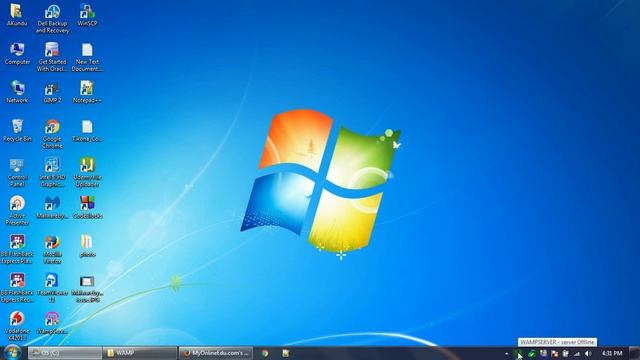
Task: Launch Mozilla Firefox from the desktop
Action: point(52,249)
